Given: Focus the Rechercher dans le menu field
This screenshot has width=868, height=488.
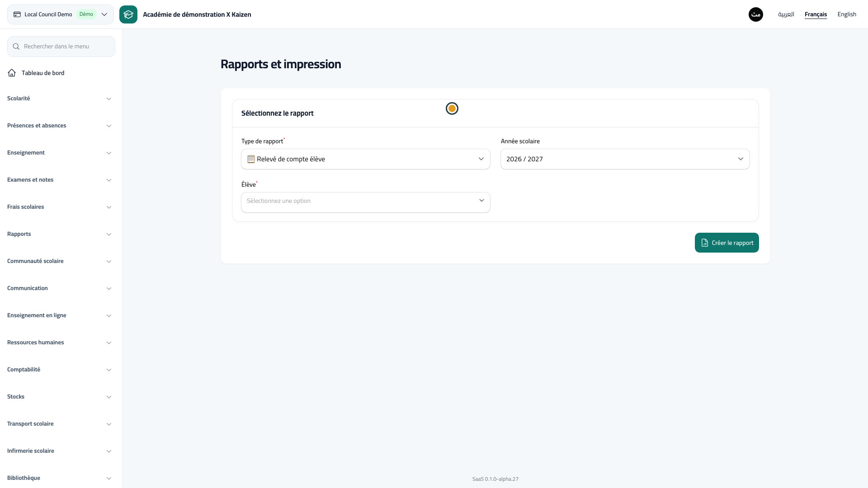Looking at the screenshot, I should click(61, 47).
